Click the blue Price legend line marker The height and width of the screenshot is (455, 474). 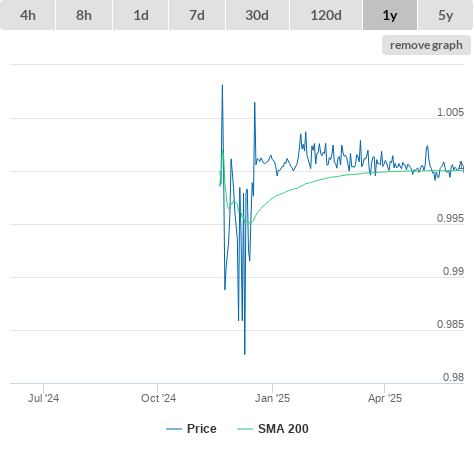pyautogui.click(x=174, y=429)
